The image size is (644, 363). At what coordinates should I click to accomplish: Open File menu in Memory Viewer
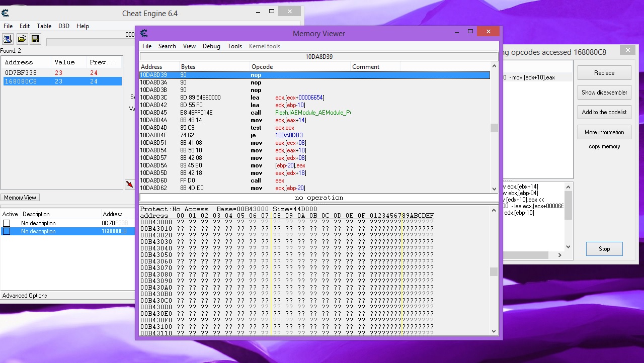point(147,46)
